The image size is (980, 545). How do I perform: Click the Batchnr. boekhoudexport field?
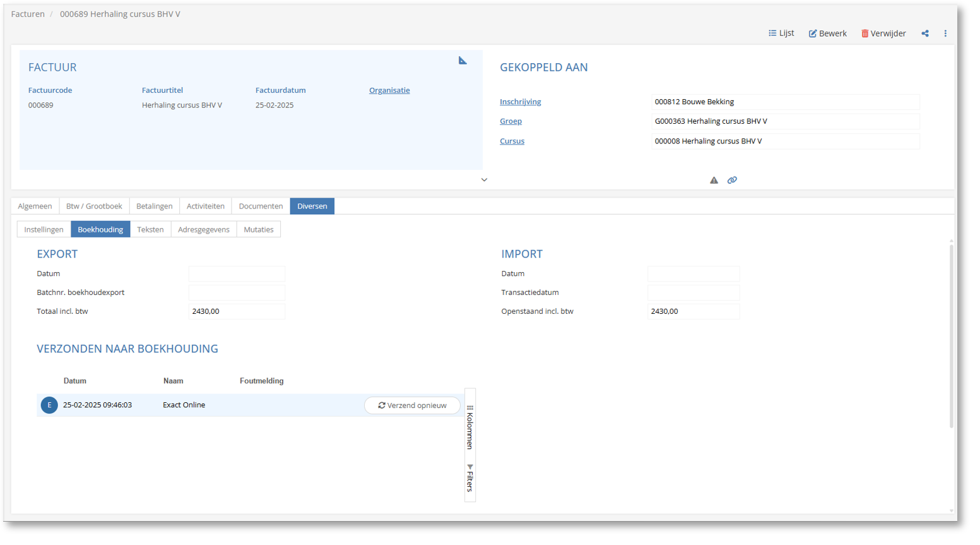tap(237, 292)
